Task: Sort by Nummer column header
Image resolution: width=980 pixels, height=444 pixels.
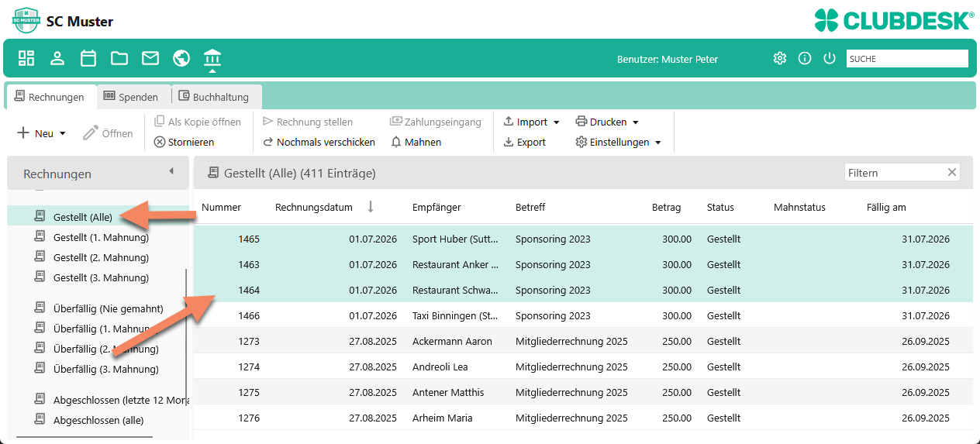Action: tap(221, 207)
